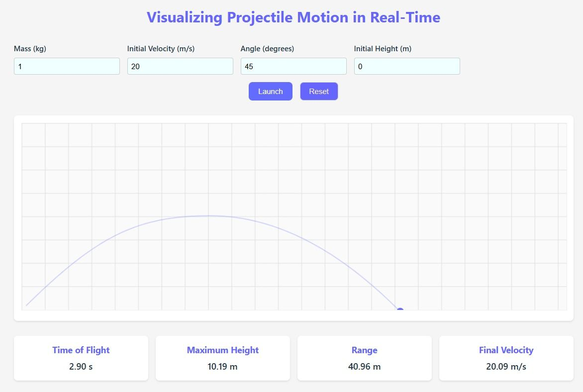Screen dimensions: 583x392
Task: Click the Mass (kg) label
Action: click(30, 48)
